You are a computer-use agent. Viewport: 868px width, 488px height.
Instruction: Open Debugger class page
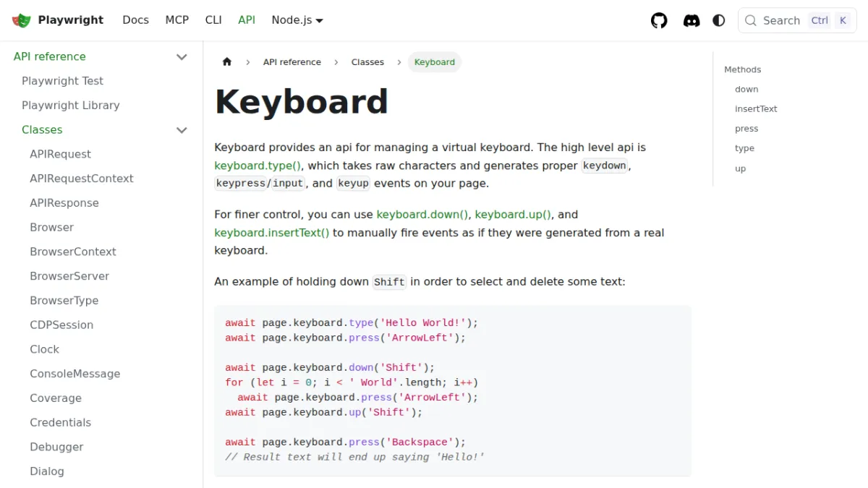pyautogui.click(x=56, y=447)
